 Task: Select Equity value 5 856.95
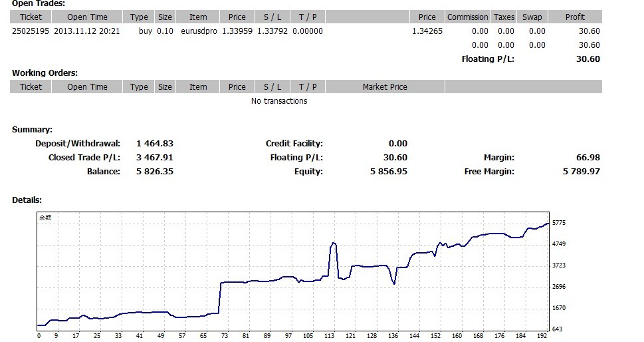pos(389,172)
